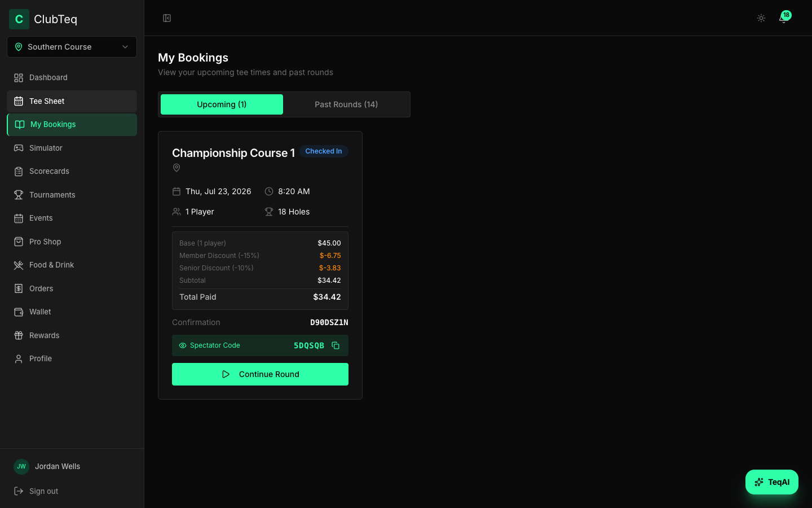The height and width of the screenshot is (508, 812).
Task: Click Jordan Wells user name
Action: click(x=58, y=466)
